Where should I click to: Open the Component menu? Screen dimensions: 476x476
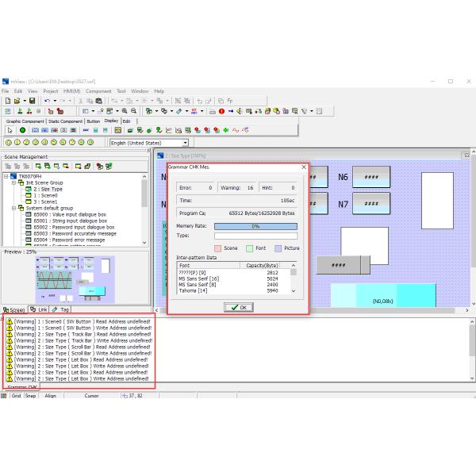click(98, 91)
